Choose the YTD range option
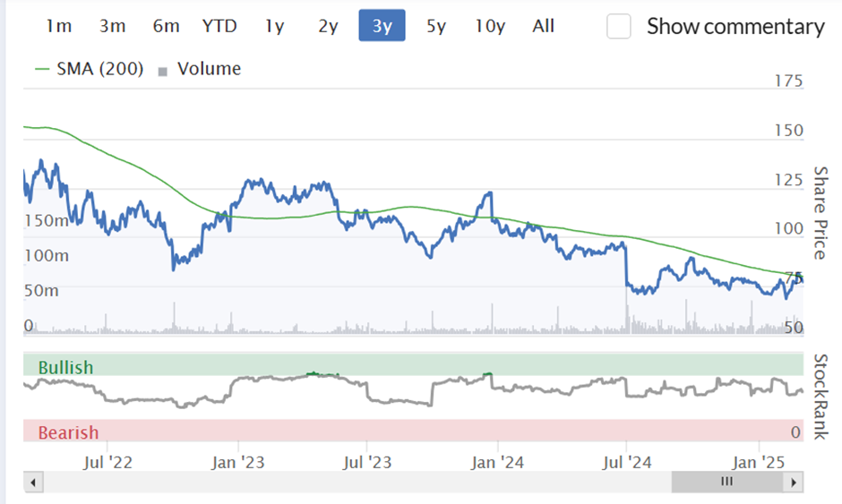This screenshot has width=842, height=504. tap(219, 26)
